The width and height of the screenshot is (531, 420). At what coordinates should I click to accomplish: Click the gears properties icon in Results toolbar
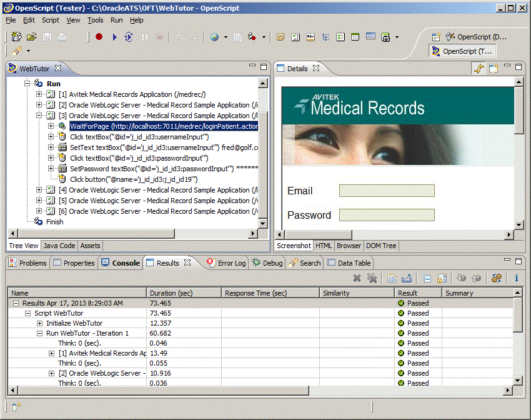497,278
